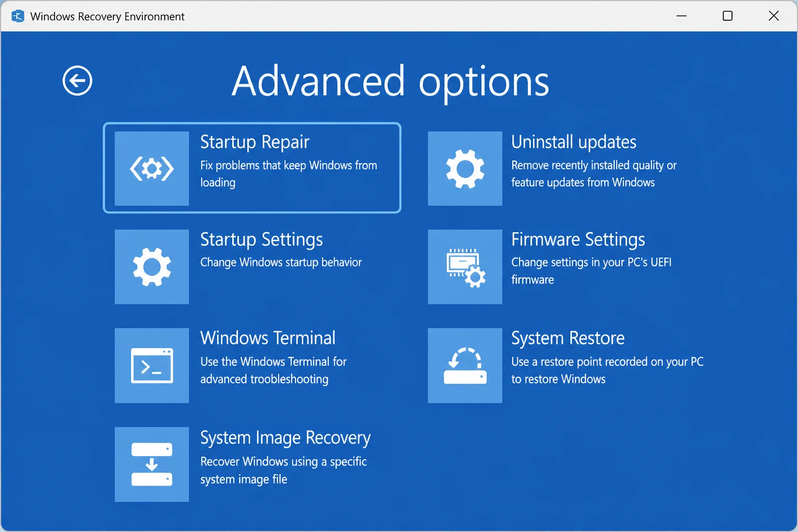Click the Firmware Settings chip icon
This screenshot has width=798, height=532.
pyautogui.click(x=465, y=267)
